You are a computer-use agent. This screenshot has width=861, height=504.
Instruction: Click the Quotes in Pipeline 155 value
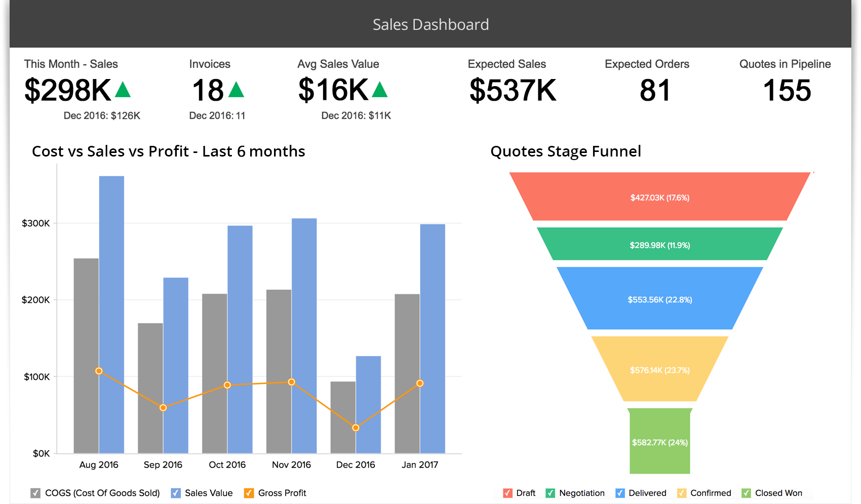pyautogui.click(x=786, y=91)
